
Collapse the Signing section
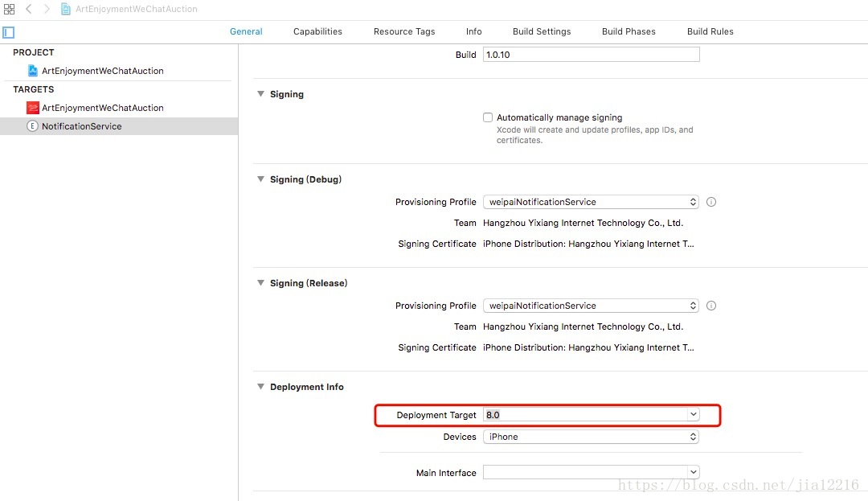(x=260, y=94)
